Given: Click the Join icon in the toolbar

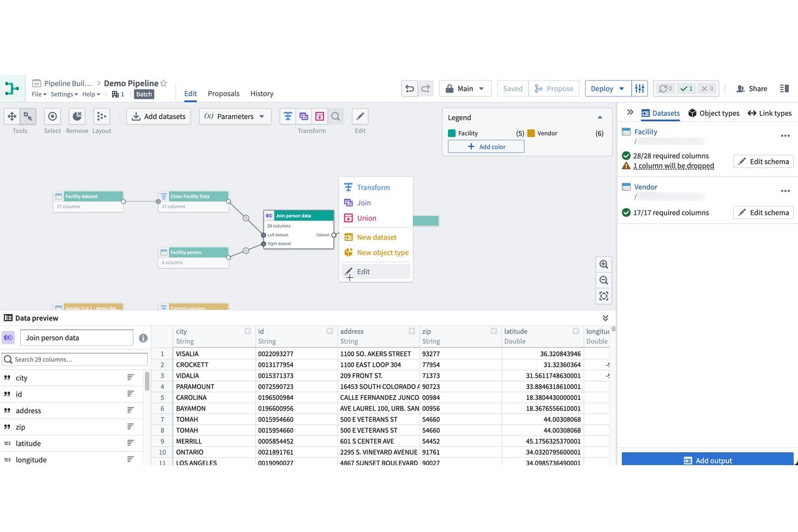Looking at the screenshot, I should 304,116.
